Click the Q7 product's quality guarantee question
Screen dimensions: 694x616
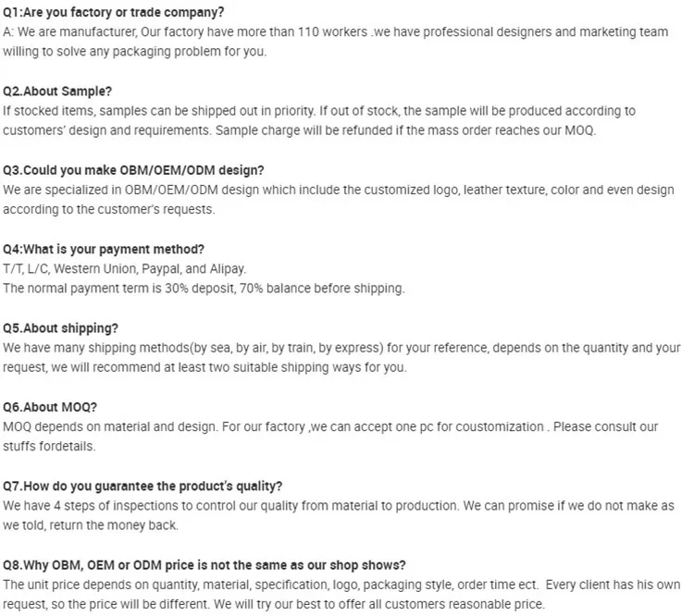[x=143, y=487]
